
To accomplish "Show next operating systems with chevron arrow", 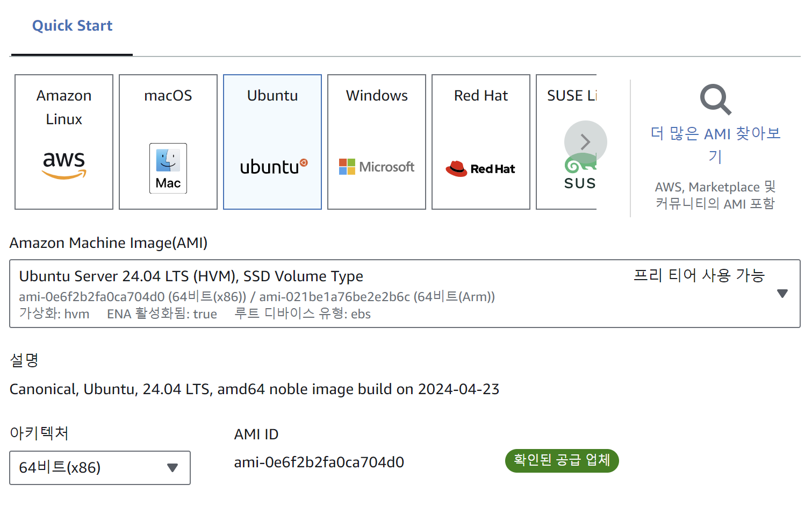I will click(x=586, y=142).
